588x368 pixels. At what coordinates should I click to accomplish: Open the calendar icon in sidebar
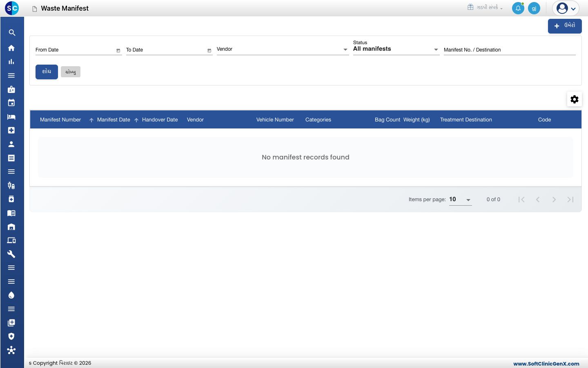click(x=11, y=103)
